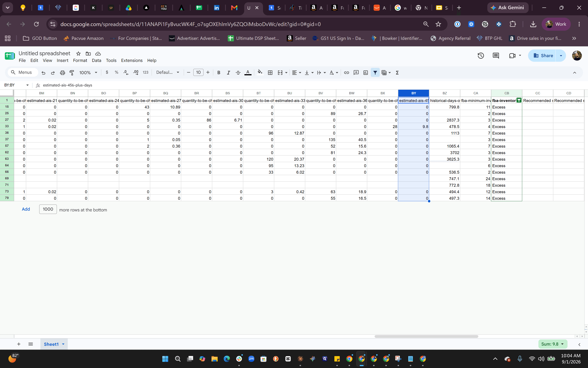
Task: Open the fill color picker
Action: tap(260, 72)
